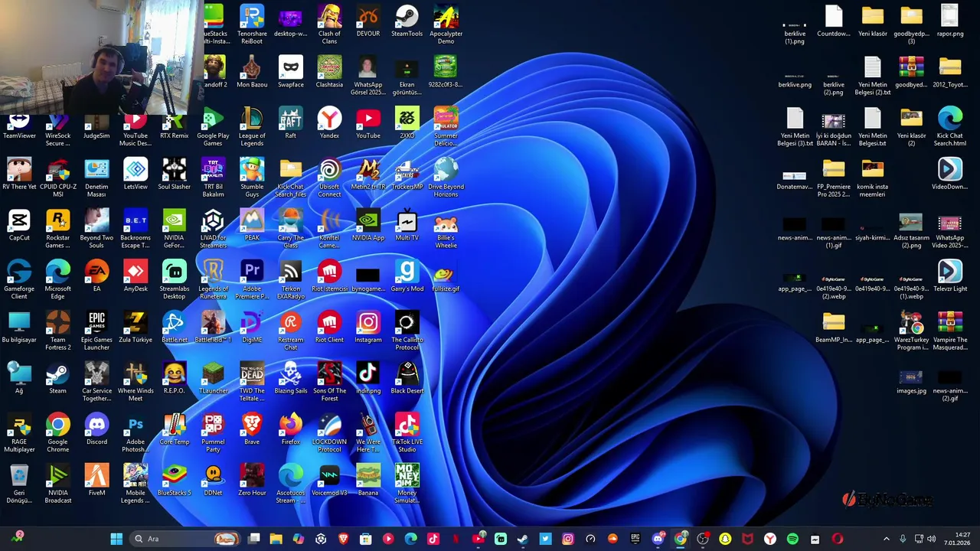Open the Soul Slasher game icon
The height and width of the screenshot is (551, 980).
[174, 174]
